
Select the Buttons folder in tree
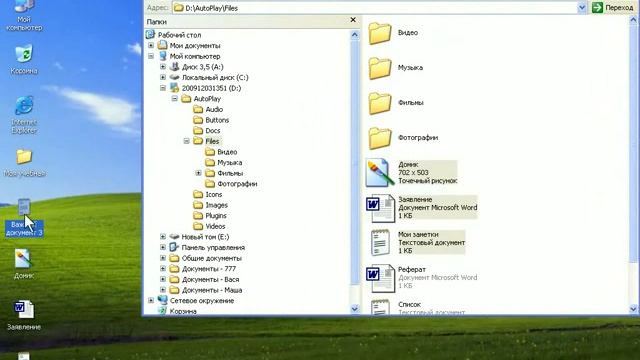click(x=217, y=120)
